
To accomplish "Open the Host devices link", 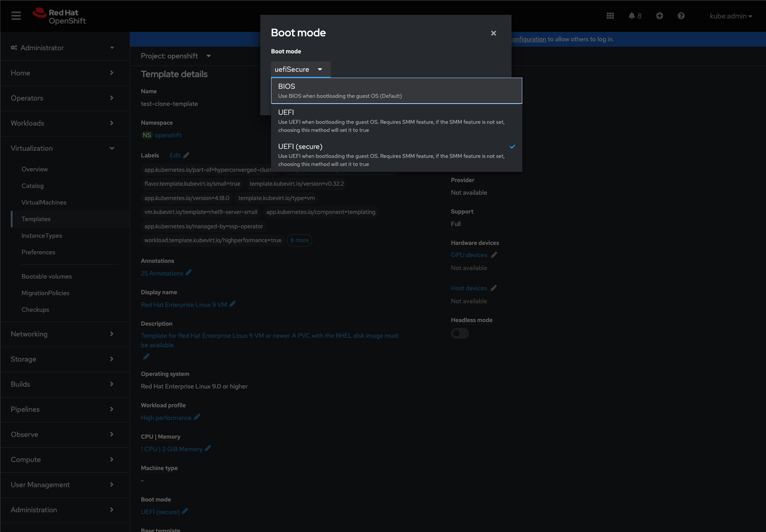I will (469, 288).
